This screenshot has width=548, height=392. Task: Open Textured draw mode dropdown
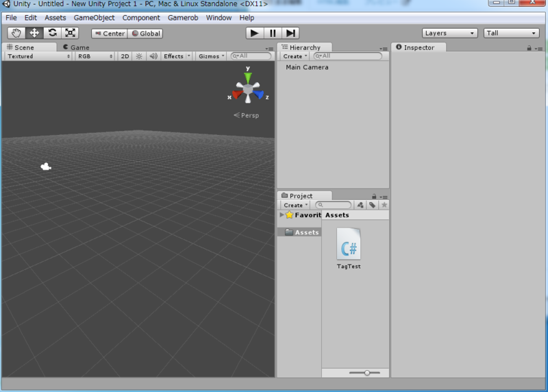[38, 56]
